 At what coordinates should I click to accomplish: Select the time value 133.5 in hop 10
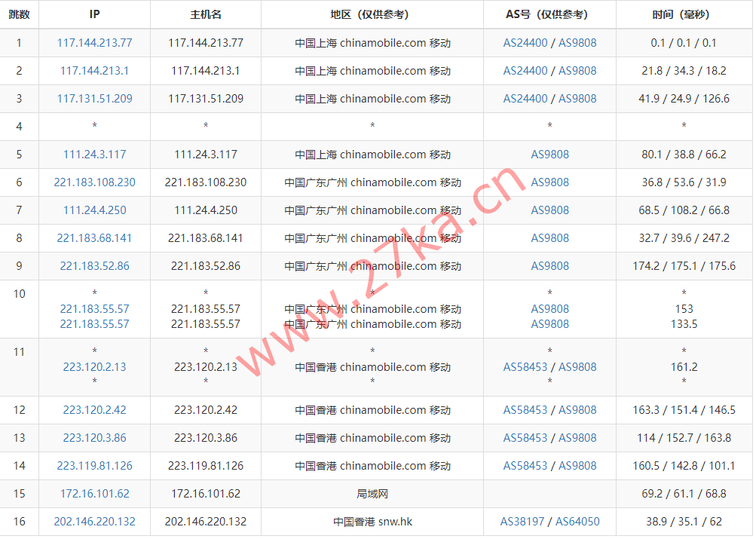684,324
